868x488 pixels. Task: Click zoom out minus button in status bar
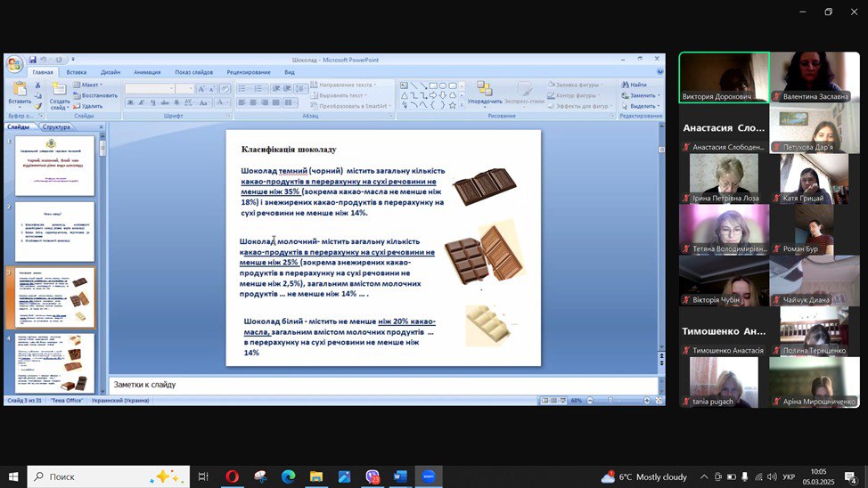click(590, 400)
